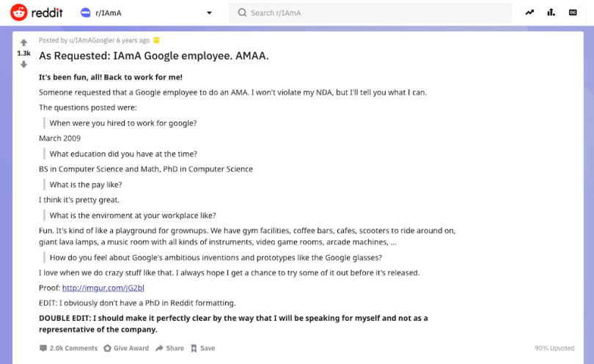594x364 pixels.
Task: Select the r/IAmA community label
Action: [109, 13]
